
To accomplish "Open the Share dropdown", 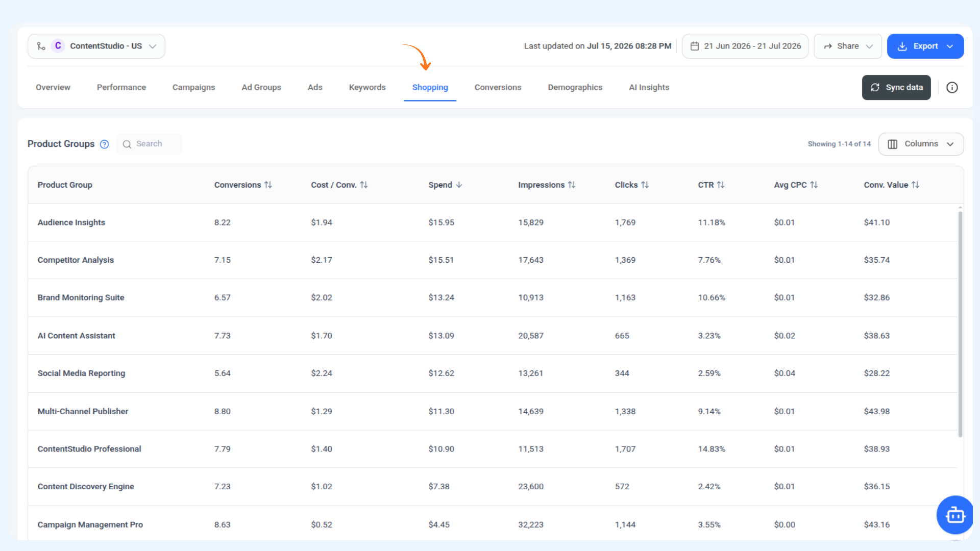I will point(848,46).
